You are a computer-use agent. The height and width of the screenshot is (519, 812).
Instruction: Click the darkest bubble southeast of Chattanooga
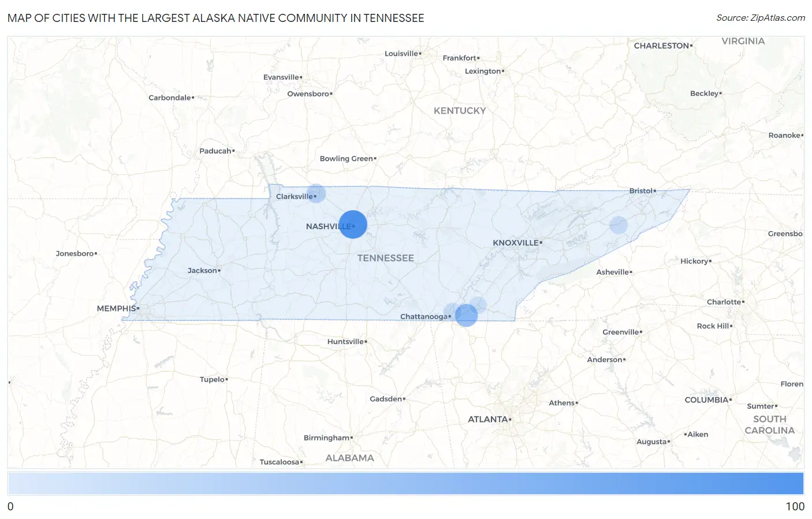point(466,315)
